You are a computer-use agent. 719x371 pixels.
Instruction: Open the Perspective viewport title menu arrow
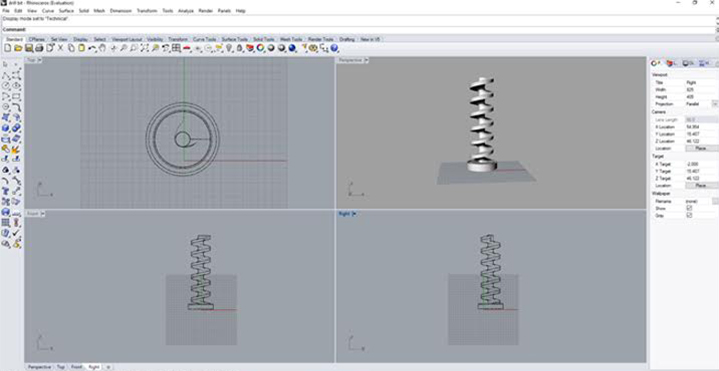tap(365, 60)
